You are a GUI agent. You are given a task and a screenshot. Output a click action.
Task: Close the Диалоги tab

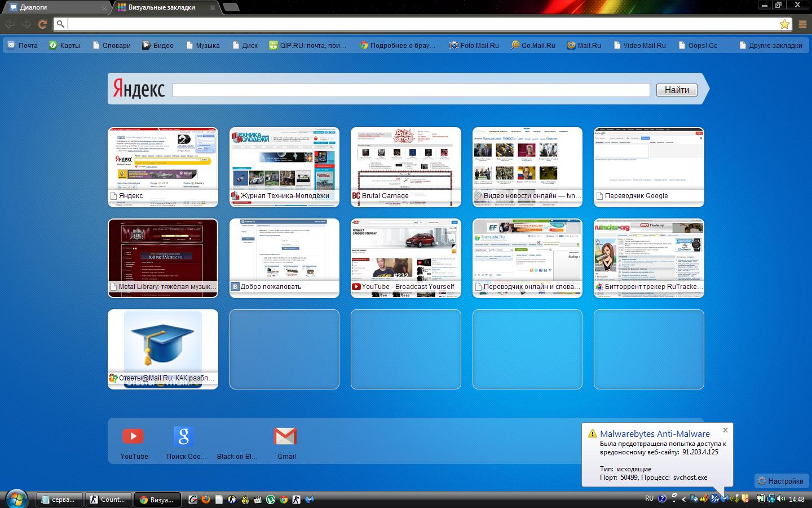click(104, 8)
